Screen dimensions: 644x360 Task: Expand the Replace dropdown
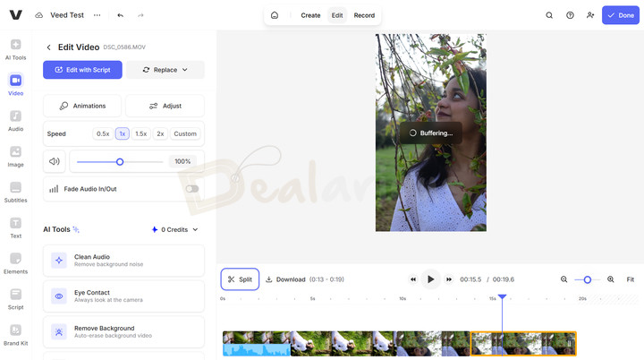(x=165, y=70)
